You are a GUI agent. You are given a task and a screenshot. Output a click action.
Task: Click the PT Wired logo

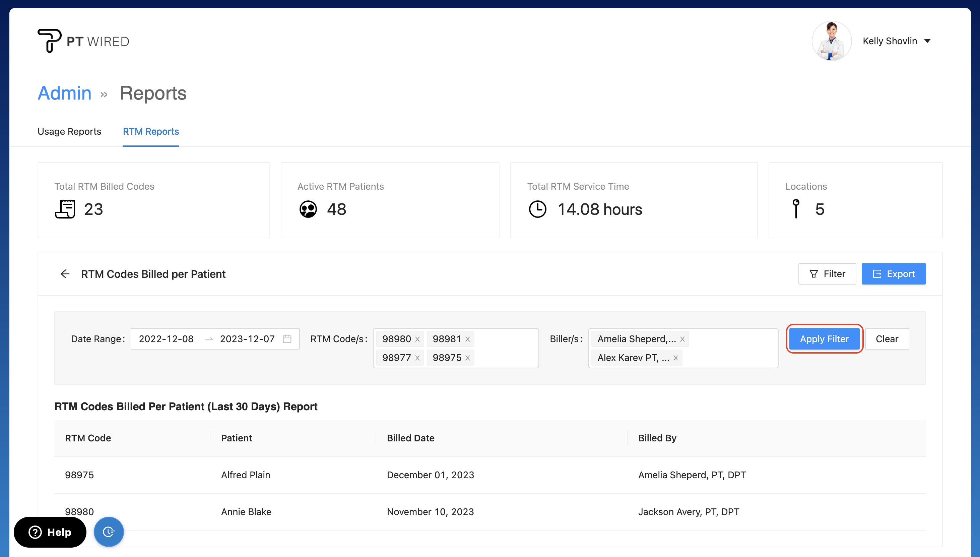pos(83,41)
